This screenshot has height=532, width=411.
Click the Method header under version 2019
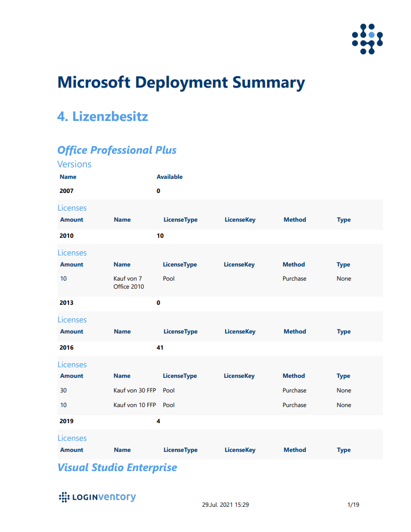(295, 450)
